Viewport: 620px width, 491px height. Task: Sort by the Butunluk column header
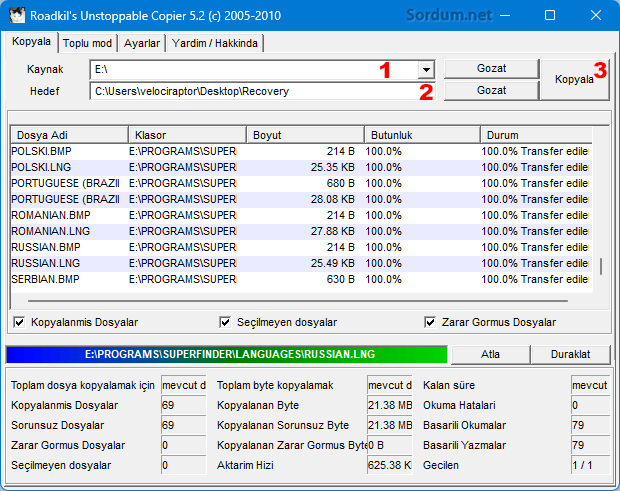click(x=422, y=135)
